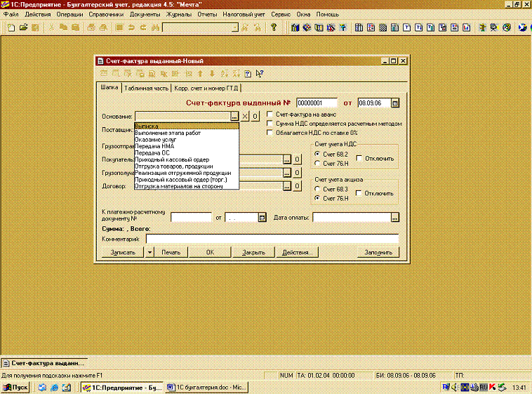Click the Комментарий text field
Viewport: 532px width, 394px height.
272,239
